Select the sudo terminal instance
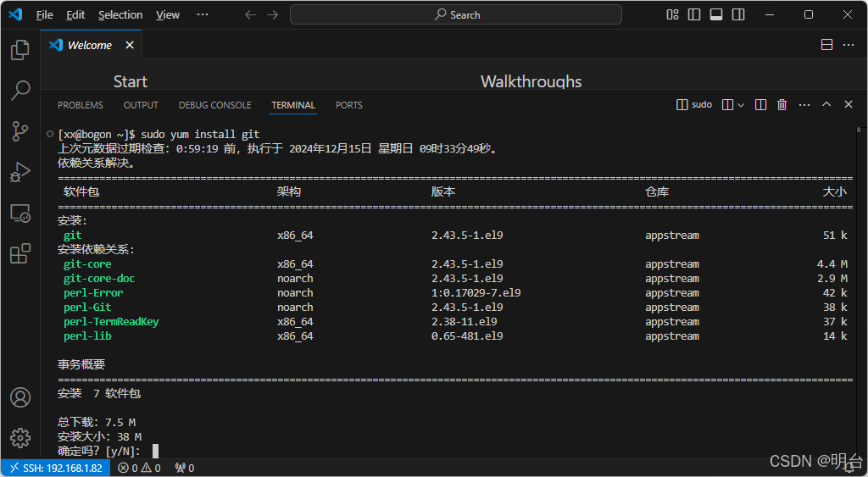This screenshot has width=868, height=477. pos(694,104)
